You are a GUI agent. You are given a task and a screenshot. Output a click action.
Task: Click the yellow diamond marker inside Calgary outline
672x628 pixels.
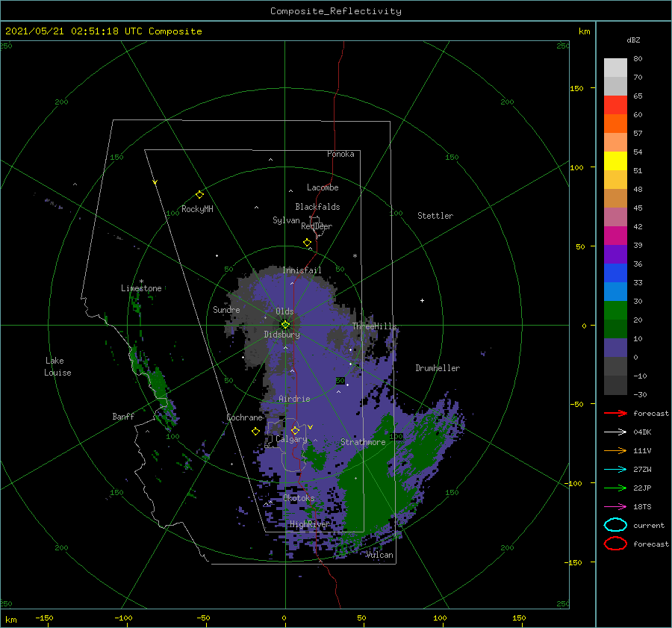(295, 430)
